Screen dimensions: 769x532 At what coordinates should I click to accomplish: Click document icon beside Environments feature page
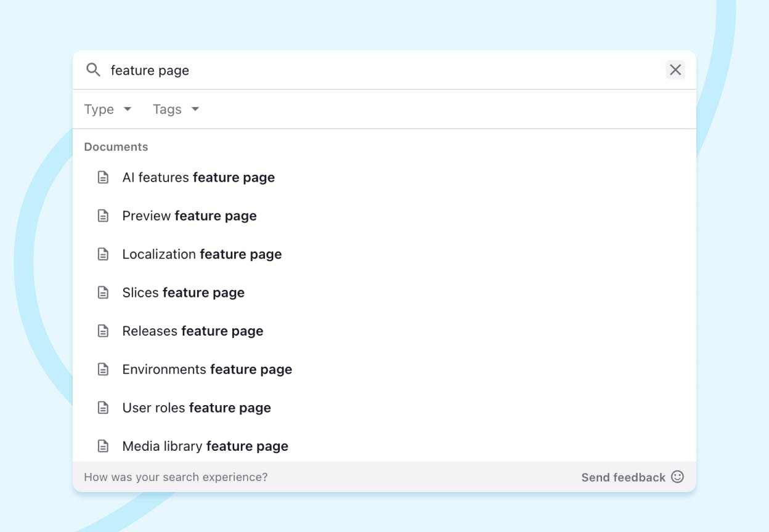pyautogui.click(x=103, y=369)
